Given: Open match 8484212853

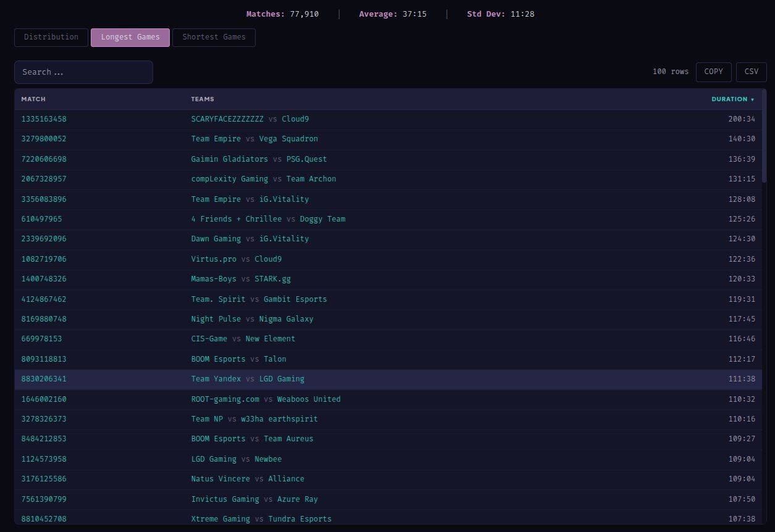Looking at the screenshot, I should tap(44, 439).
